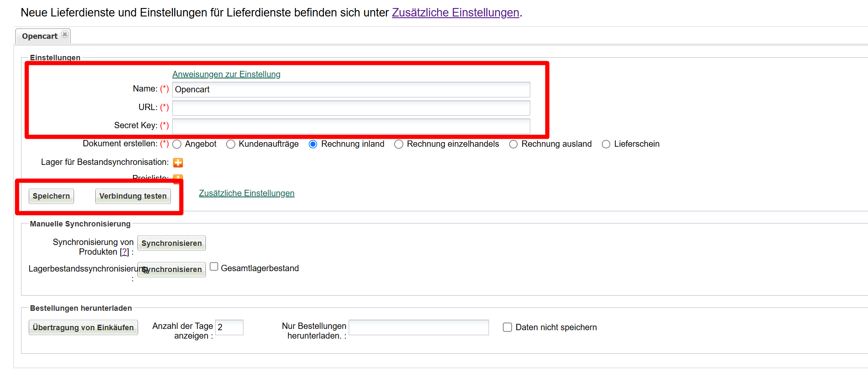Click Übertragung von Einkäufen button
Viewport: 868px width, 385px height.
83,328
